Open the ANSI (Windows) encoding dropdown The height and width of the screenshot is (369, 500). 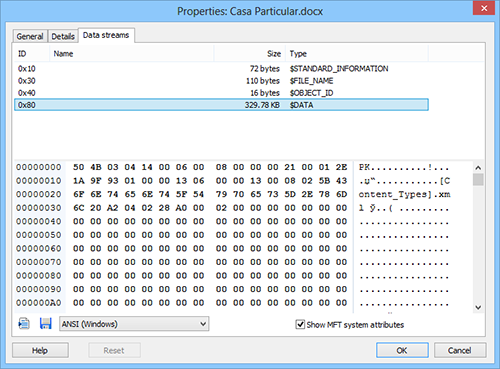pyautogui.click(x=134, y=324)
